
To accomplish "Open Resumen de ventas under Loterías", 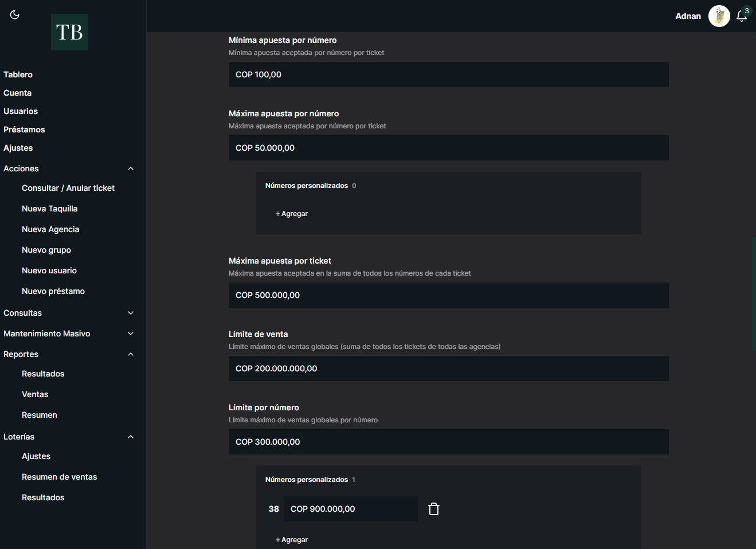I will pyautogui.click(x=60, y=477).
